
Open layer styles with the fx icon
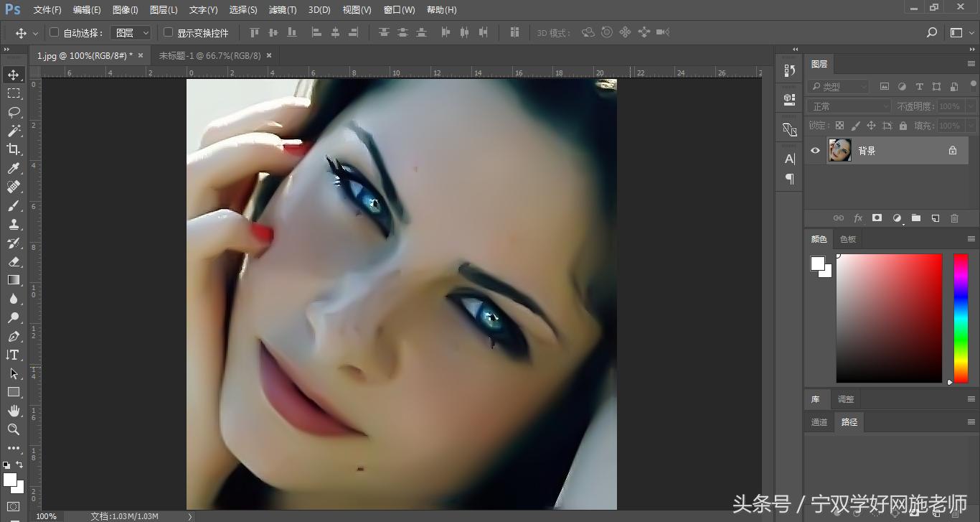point(858,218)
